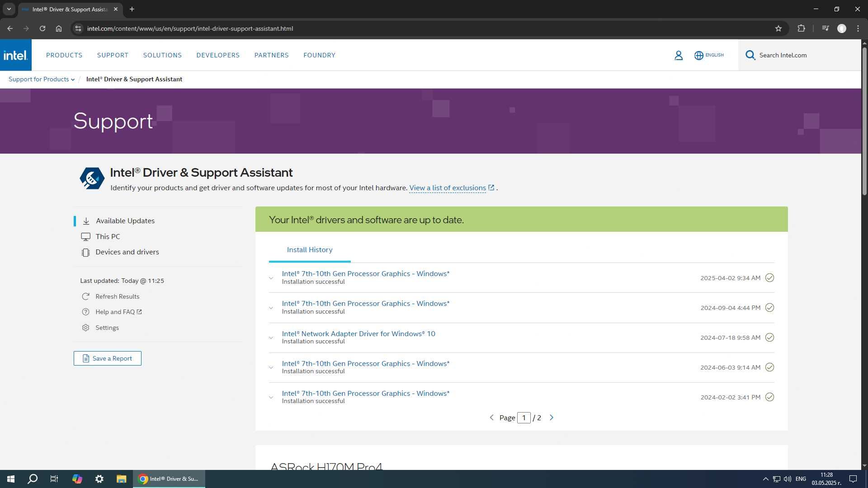Open the Windows notification center icon
Image resolution: width=868 pixels, height=488 pixels.
[853, 479]
